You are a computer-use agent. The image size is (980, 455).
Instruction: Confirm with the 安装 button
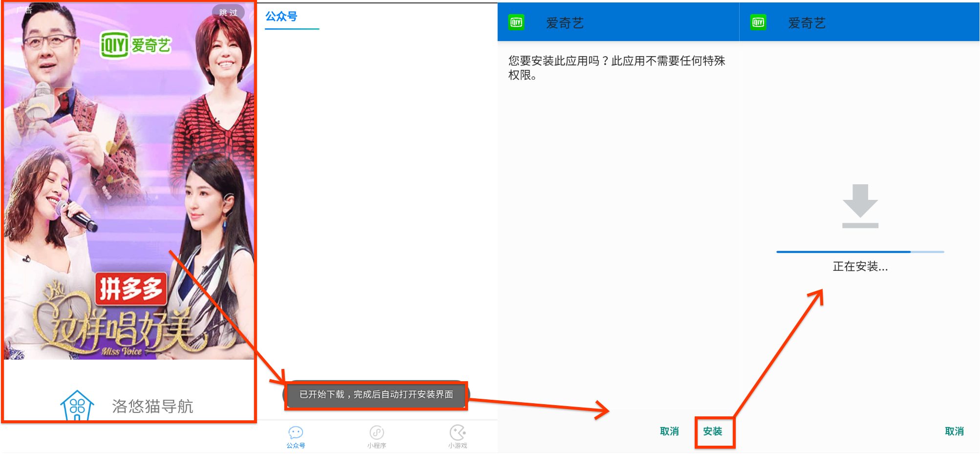tap(713, 431)
